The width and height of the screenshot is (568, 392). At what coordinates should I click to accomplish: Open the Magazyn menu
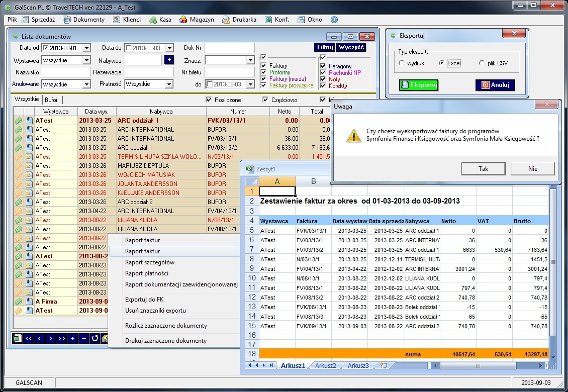tap(197, 20)
